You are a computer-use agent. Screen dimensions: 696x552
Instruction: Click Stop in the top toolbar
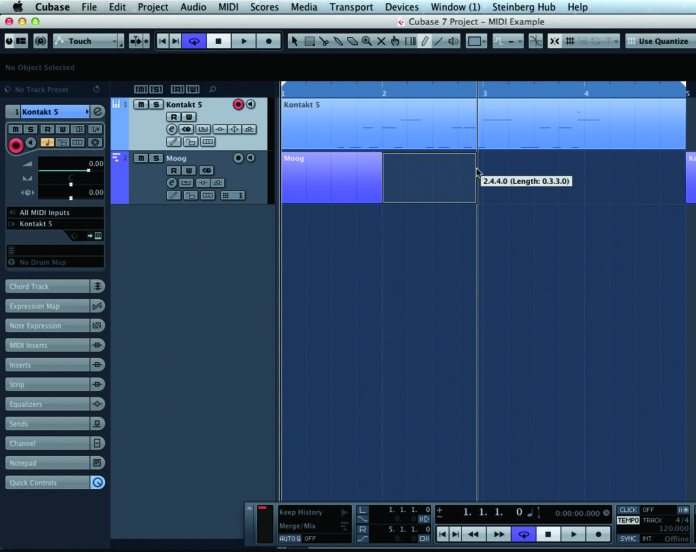coord(218,41)
